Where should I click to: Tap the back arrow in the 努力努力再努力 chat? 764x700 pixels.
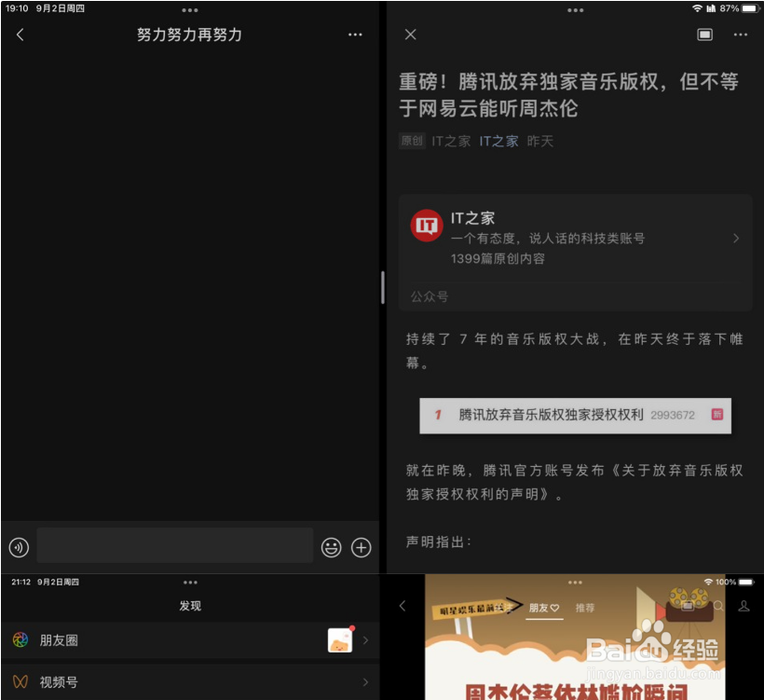tap(20, 34)
